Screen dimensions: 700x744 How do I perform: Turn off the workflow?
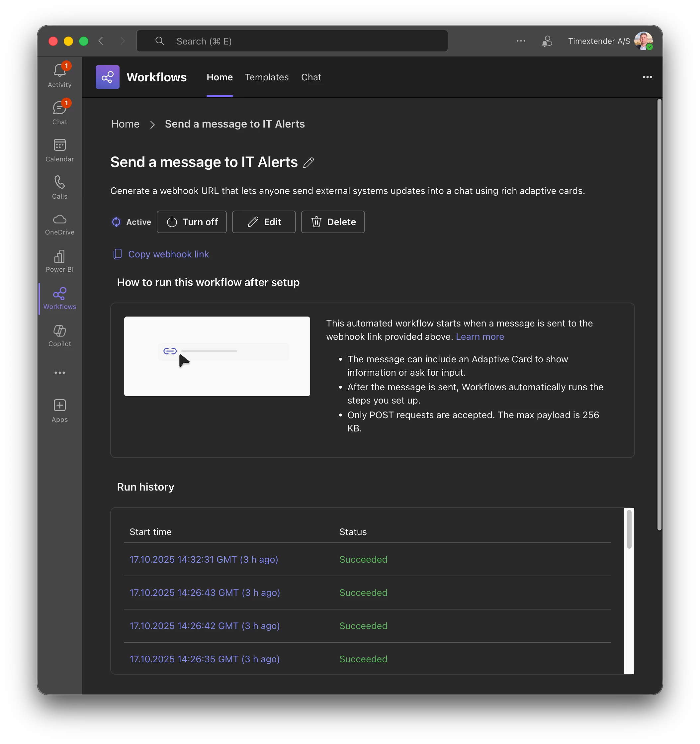[x=192, y=222]
